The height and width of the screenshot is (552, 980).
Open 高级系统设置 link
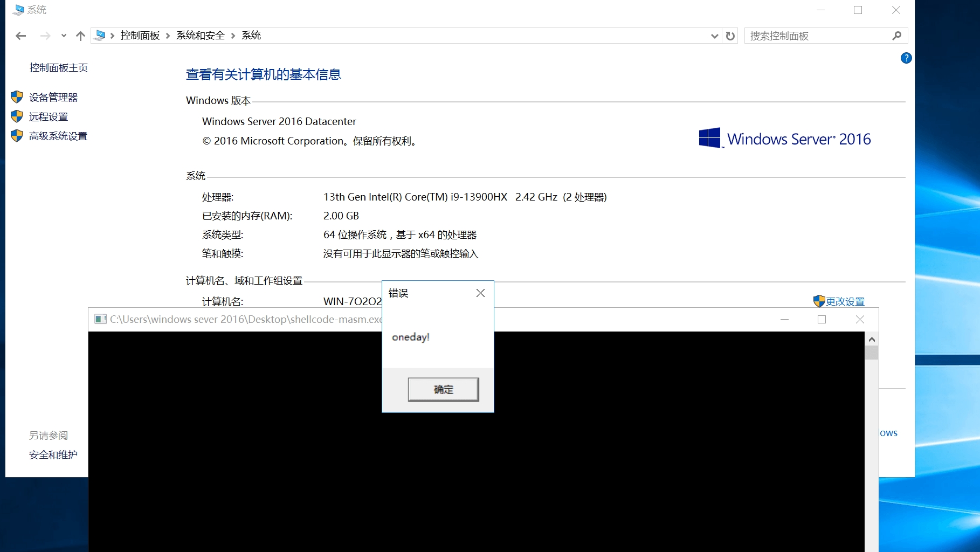pyautogui.click(x=58, y=136)
